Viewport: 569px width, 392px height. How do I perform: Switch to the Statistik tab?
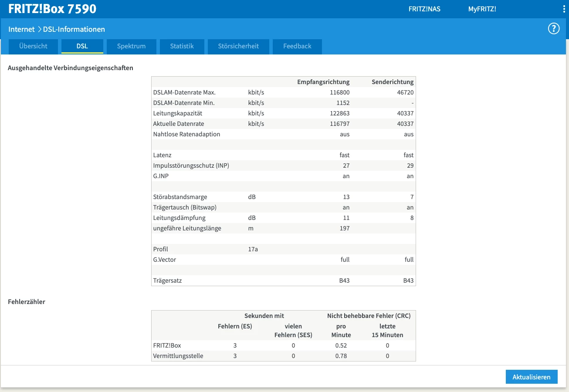pyautogui.click(x=182, y=46)
